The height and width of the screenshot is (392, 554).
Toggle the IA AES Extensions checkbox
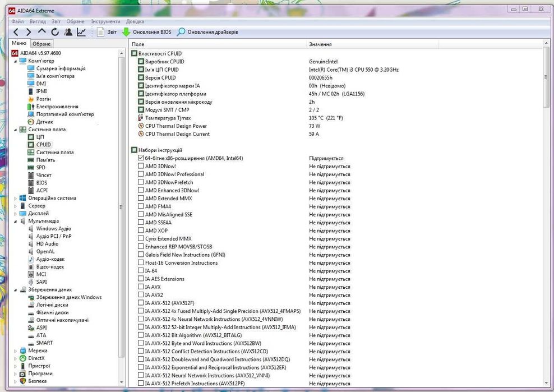click(x=141, y=279)
